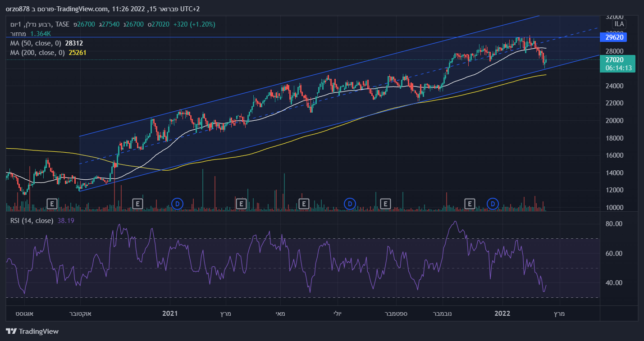Click the dividend D marker just before 2022
The height and width of the screenshot is (341, 644).
(494, 204)
